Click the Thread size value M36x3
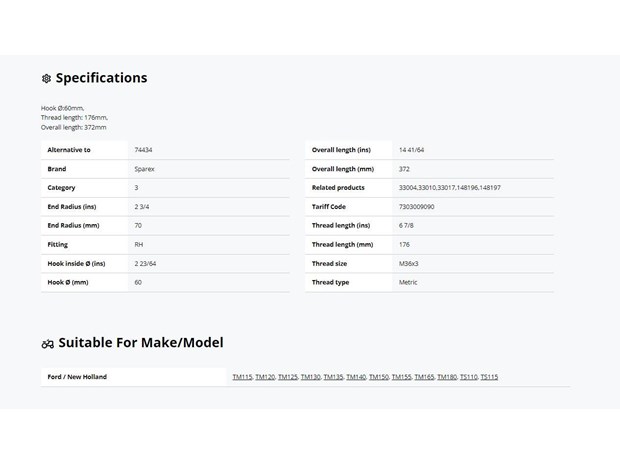This screenshot has width=620, height=465. [408, 263]
